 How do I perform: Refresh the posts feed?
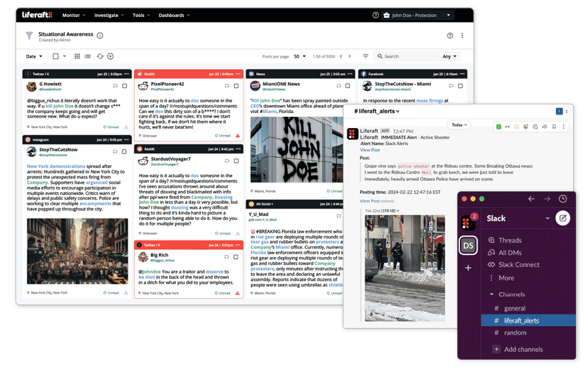[x=100, y=56]
